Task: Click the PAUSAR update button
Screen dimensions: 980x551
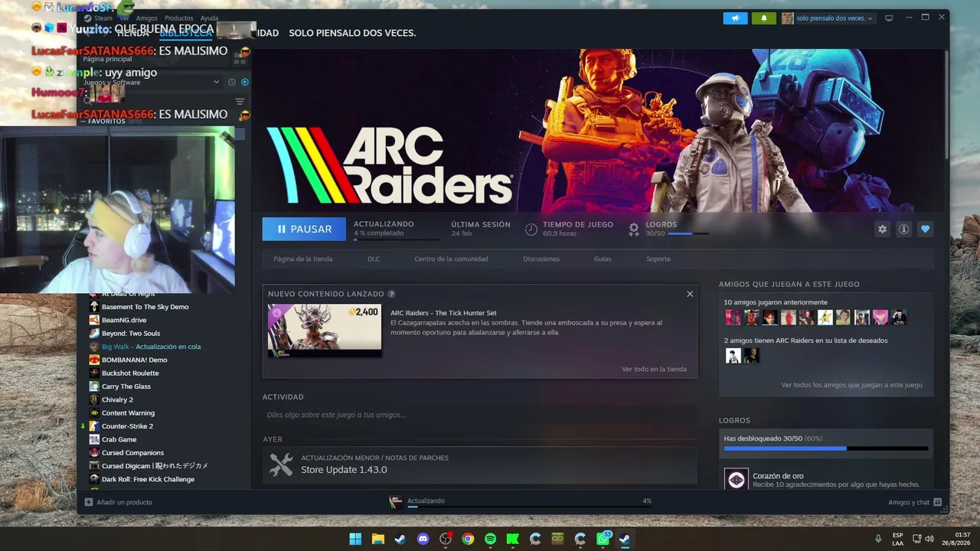Action: point(304,229)
